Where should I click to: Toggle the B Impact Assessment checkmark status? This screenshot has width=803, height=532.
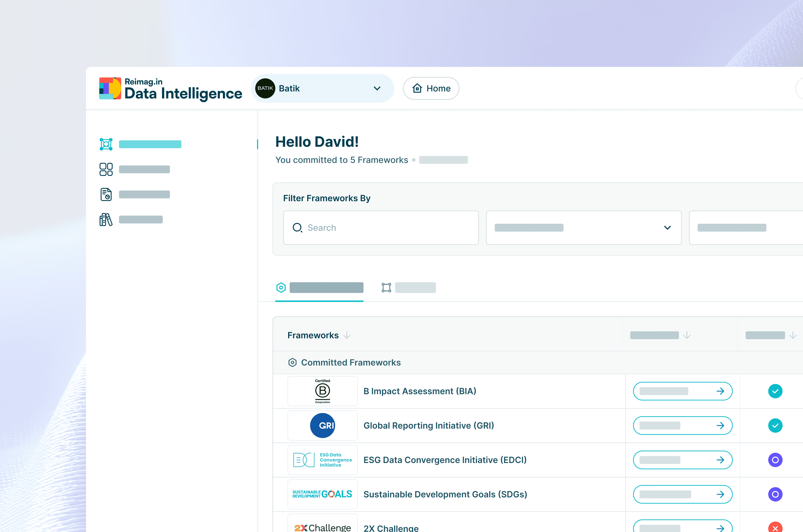[775, 391]
